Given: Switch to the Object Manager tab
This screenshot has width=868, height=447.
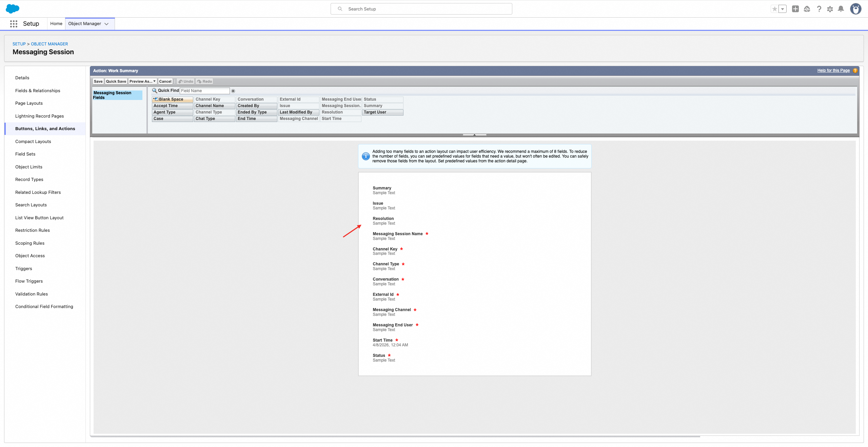Looking at the screenshot, I should tap(85, 24).
